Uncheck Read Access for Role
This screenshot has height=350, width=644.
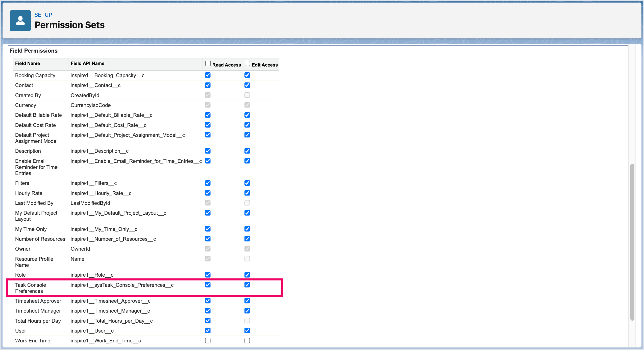click(x=208, y=275)
